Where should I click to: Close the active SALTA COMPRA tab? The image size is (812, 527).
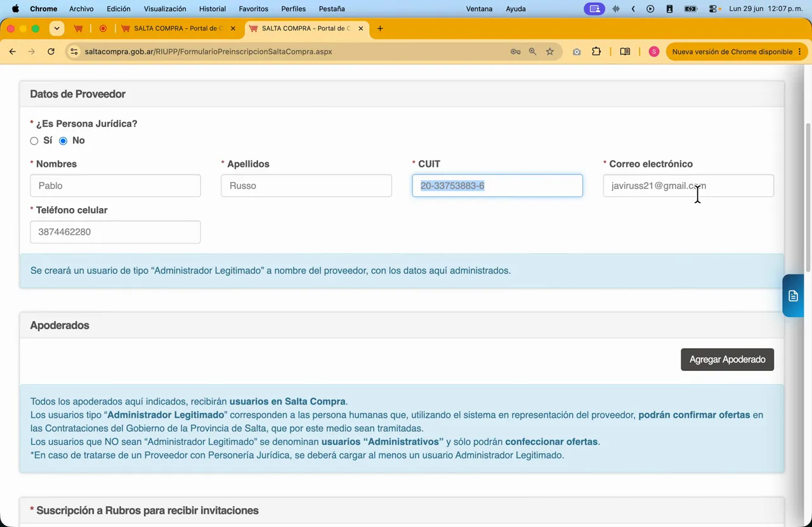361,29
